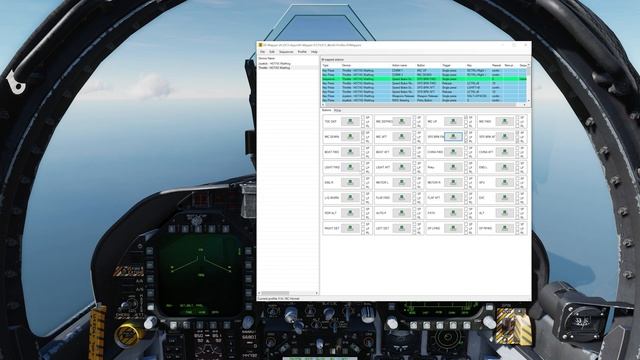Select the green Sequence row in mapped actions
640x360 pixels.
(x=424, y=79)
